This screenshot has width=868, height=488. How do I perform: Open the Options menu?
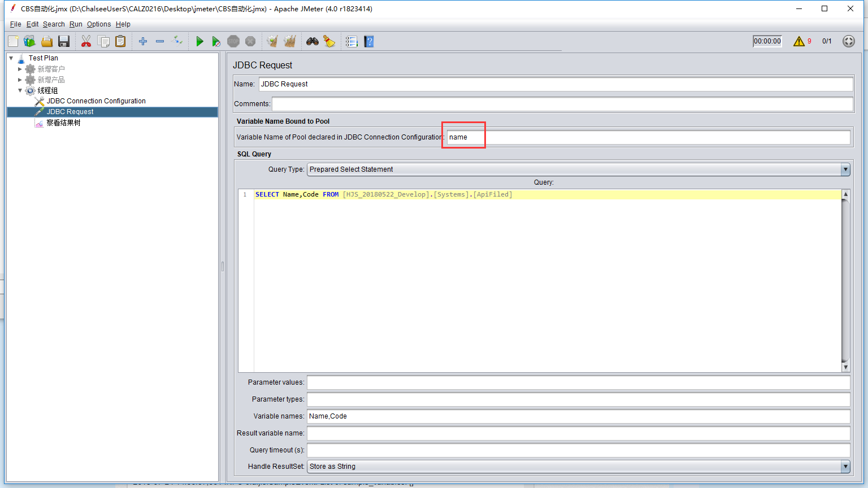coord(99,24)
